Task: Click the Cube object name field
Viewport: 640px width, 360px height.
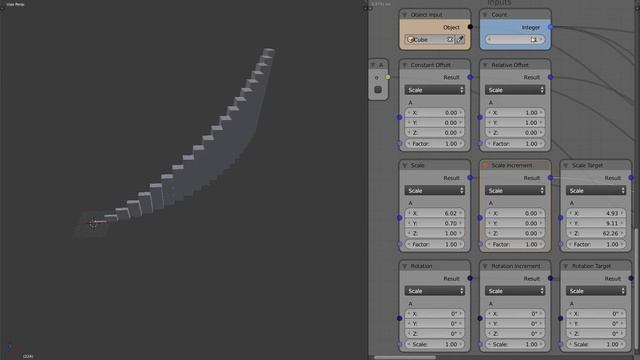Action: click(429, 40)
